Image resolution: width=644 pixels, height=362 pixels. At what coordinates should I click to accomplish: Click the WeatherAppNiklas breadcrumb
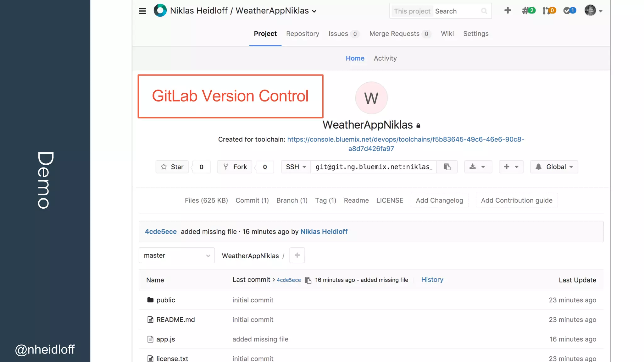[x=250, y=256]
